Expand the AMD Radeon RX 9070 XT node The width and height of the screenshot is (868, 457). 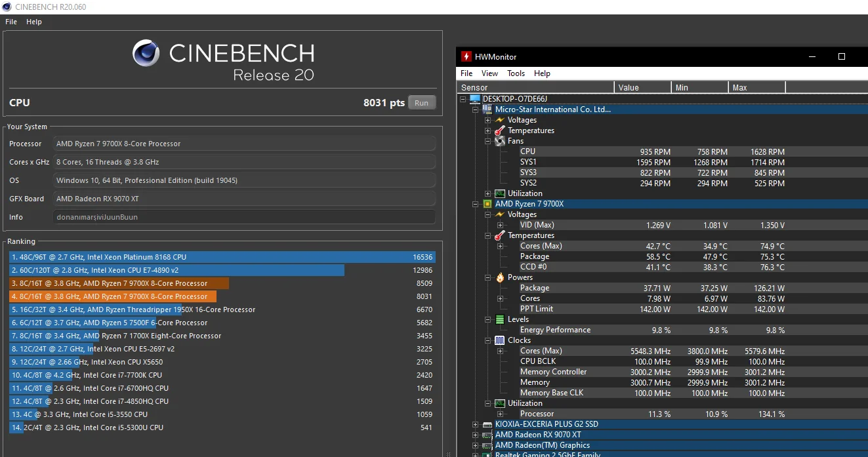click(476, 435)
